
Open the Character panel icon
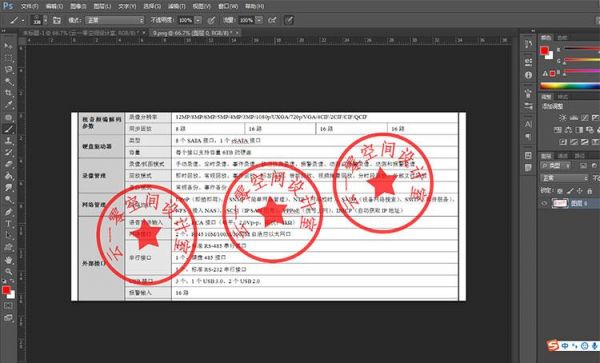pyautogui.click(x=528, y=124)
